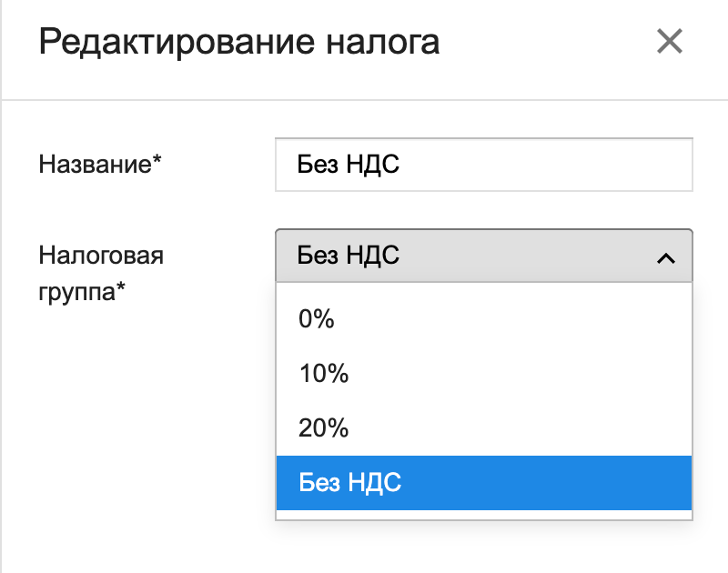This screenshot has width=728, height=573.
Task: Select the 0% option in the list
Action: 483,319
